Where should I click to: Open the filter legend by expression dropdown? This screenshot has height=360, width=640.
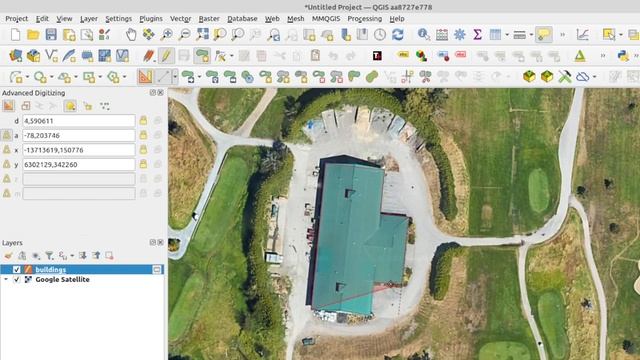(x=72, y=256)
